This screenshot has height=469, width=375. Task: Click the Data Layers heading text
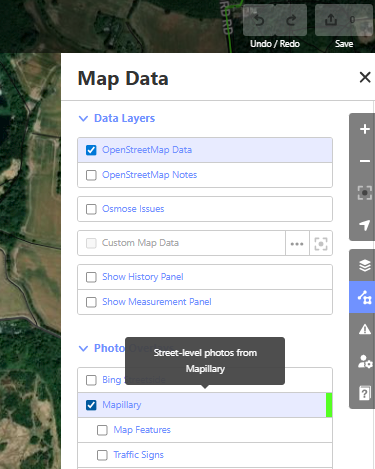125,118
